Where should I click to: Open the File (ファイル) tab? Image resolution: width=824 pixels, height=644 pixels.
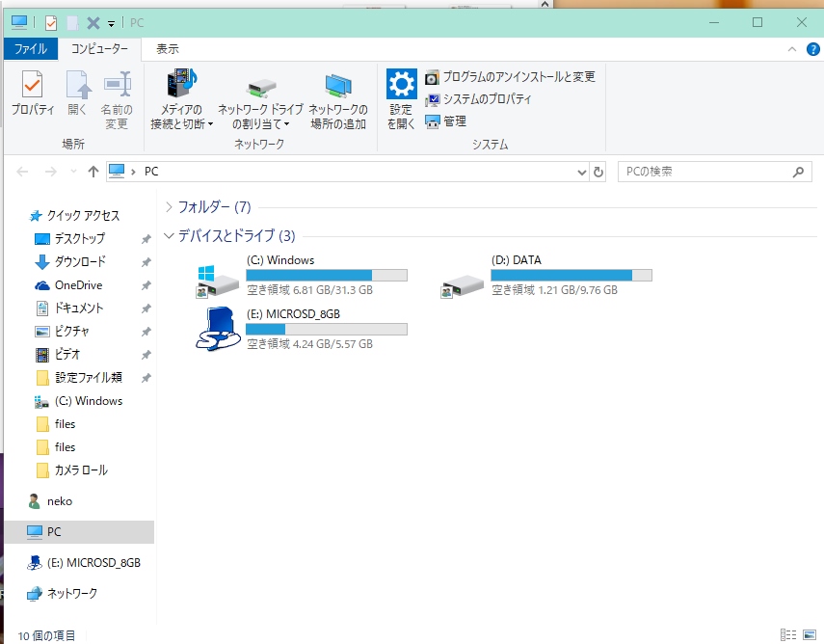click(31, 49)
